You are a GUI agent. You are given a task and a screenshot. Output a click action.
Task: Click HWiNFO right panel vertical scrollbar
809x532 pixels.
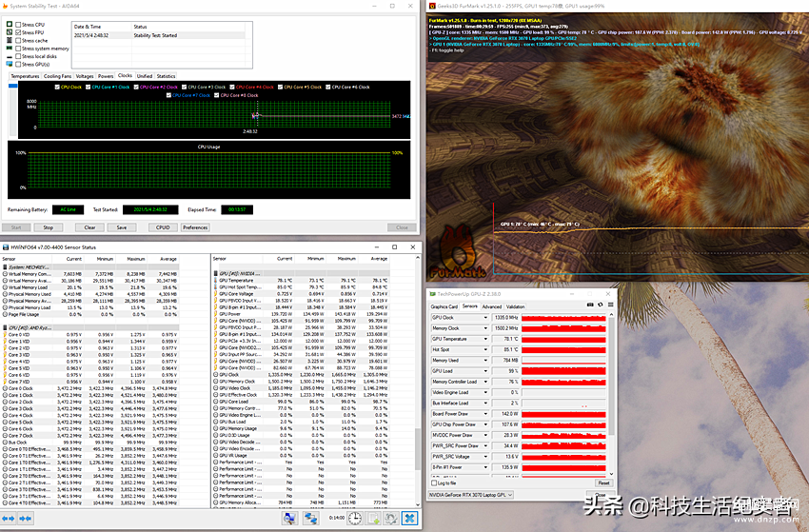click(x=418, y=448)
